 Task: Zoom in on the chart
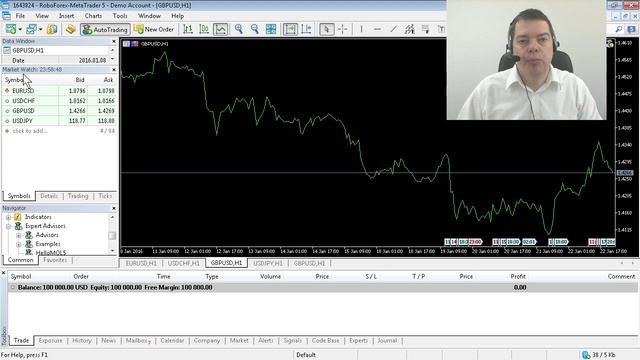coord(238,29)
